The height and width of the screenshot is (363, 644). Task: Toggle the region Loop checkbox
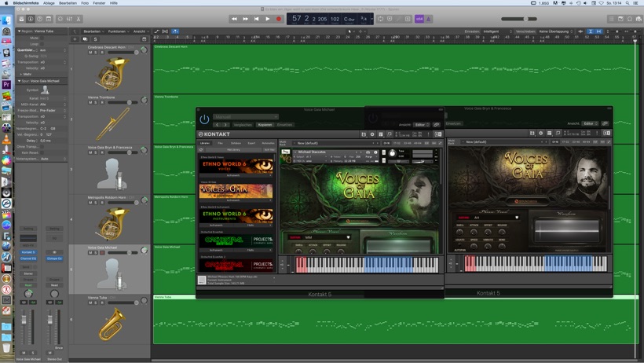42,44
